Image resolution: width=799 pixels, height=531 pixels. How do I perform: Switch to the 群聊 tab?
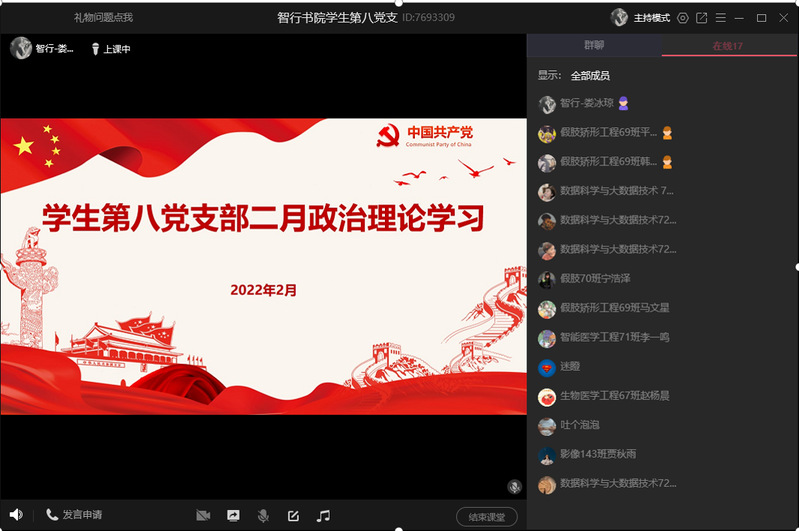coord(594,46)
